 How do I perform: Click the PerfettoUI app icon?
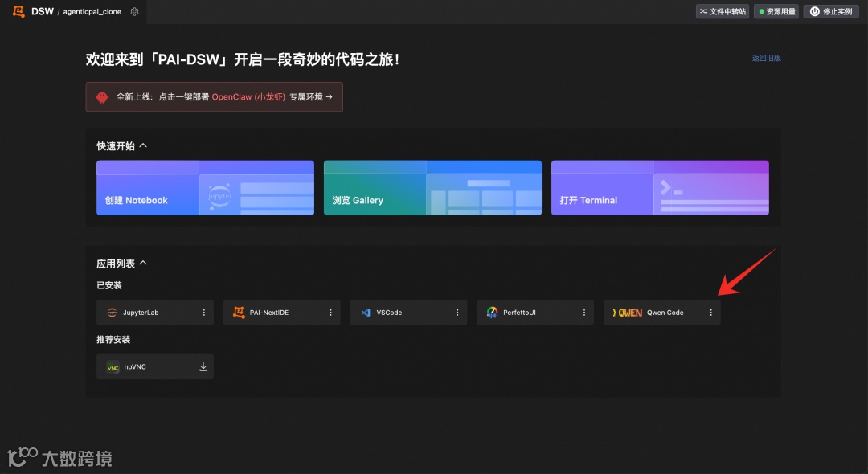coord(492,313)
